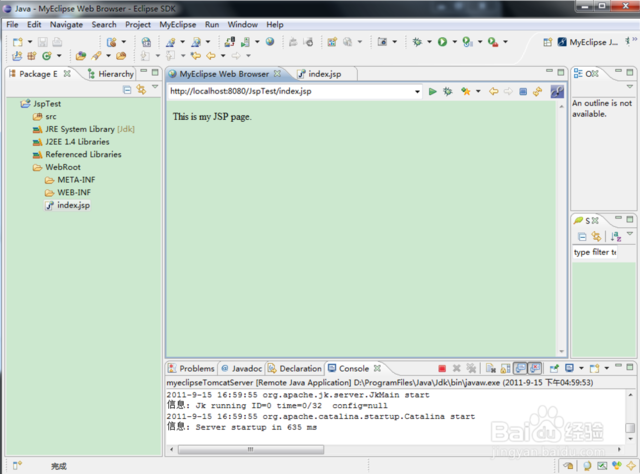Click the External Tools run icon with red toolbox
Viewport: 640px width, 474px height.
tap(493, 42)
